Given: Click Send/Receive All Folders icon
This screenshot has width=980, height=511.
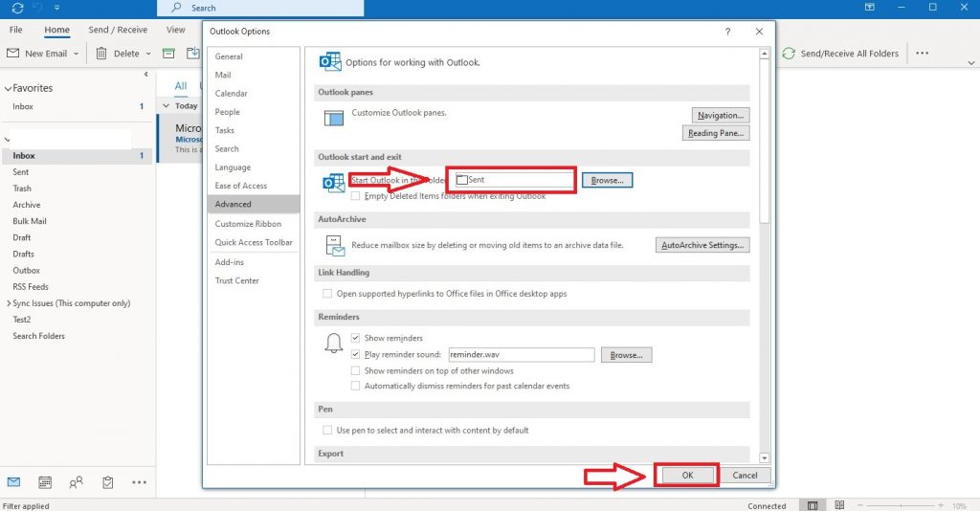Looking at the screenshot, I should (x=789, y=53).
